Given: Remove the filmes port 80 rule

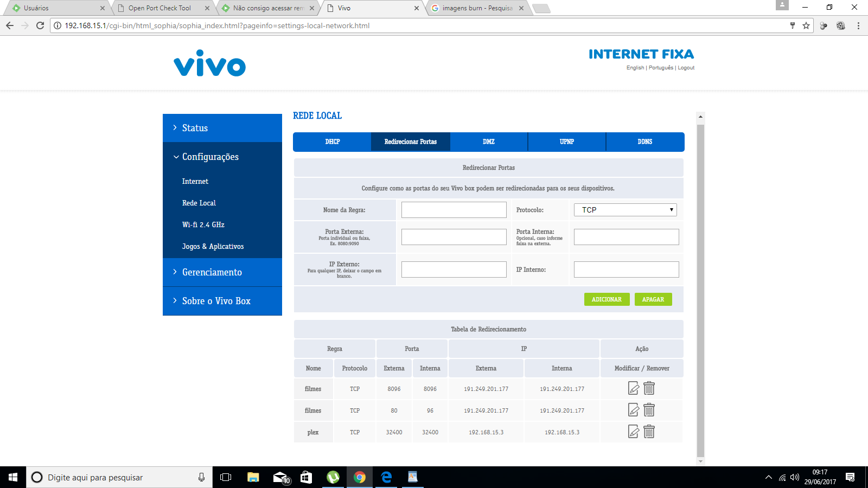Looking at the screenshot, I should [x=649, y=410].
